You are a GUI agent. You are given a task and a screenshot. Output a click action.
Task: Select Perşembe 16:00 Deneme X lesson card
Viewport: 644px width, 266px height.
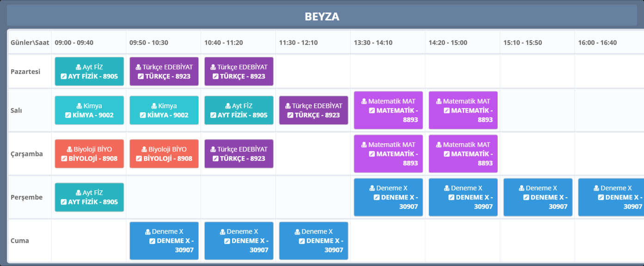coord(611,197)
